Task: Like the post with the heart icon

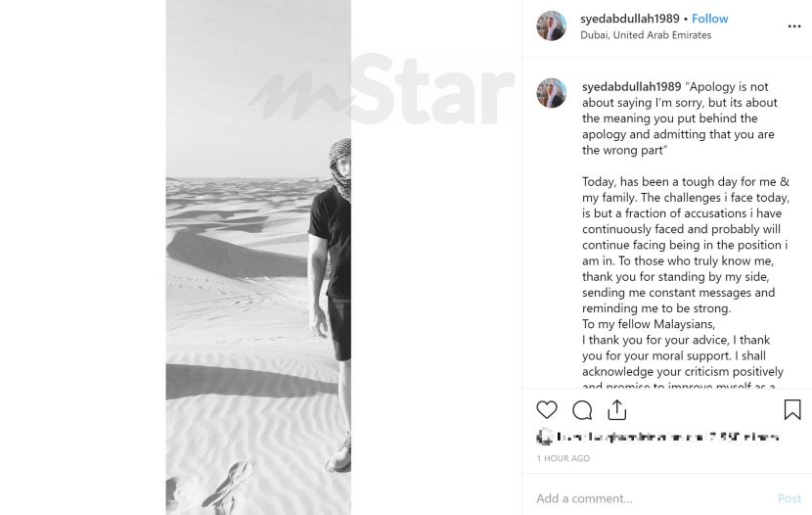Action: pyautogui.click(x=546, y=410)
